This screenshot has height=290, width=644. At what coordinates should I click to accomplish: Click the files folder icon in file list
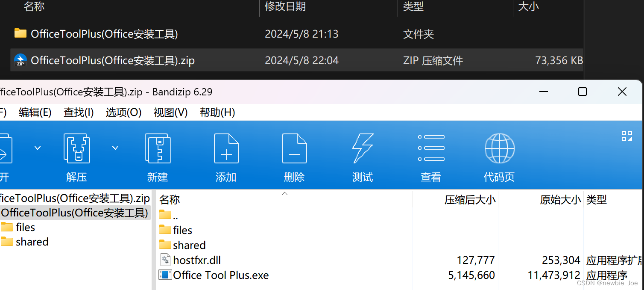(x=165, y=230)
